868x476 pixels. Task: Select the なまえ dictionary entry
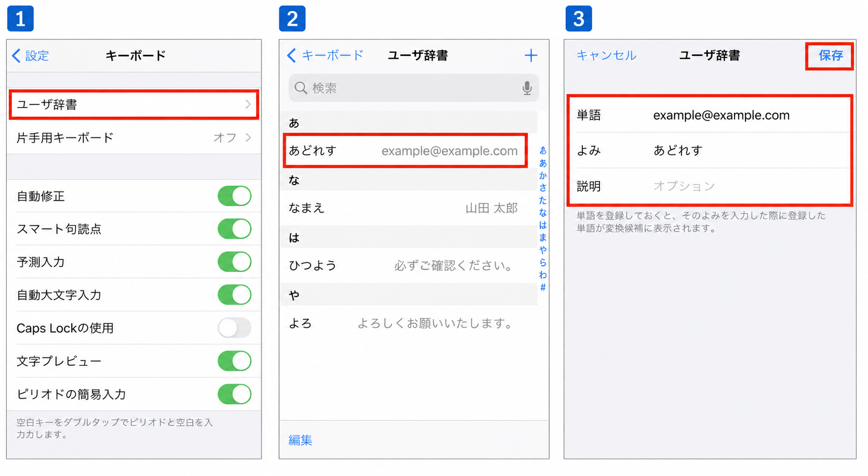(408, 208)
